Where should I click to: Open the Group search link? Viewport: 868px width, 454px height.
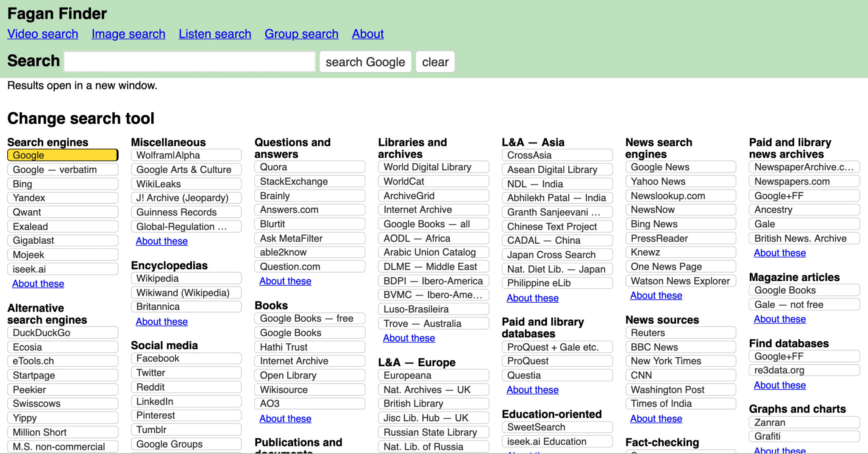click(301, 34)
